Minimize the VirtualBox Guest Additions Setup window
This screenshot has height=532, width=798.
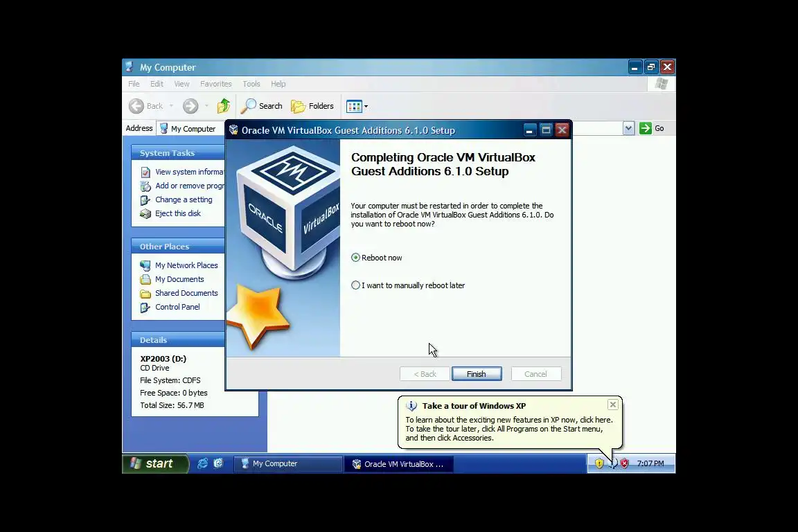coord(529,130)
